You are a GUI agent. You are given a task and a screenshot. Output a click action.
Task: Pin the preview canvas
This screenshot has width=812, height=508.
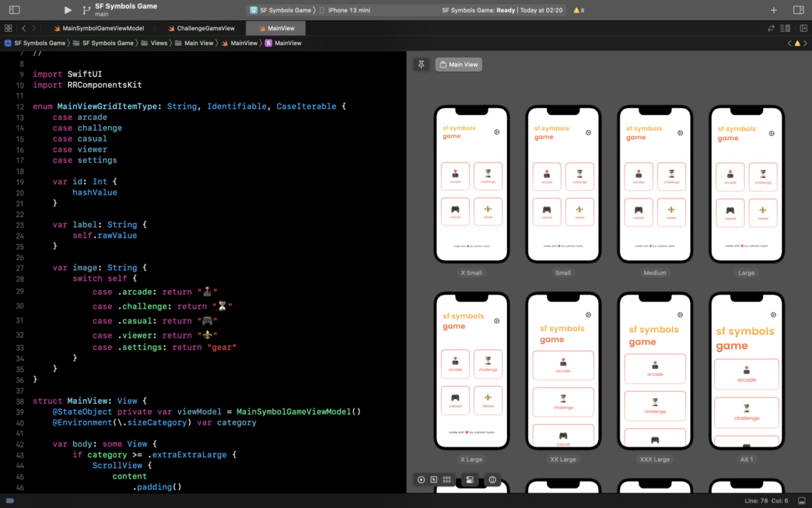421,64
